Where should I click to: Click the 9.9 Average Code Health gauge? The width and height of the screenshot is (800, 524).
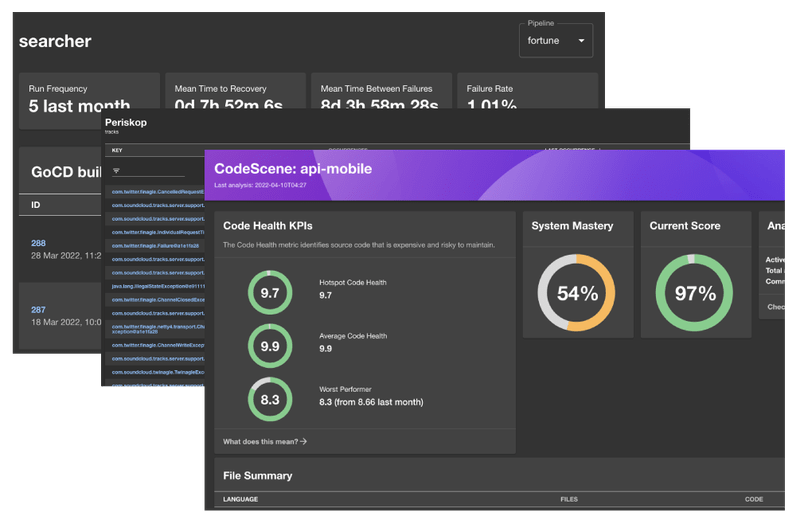(270, 346)
